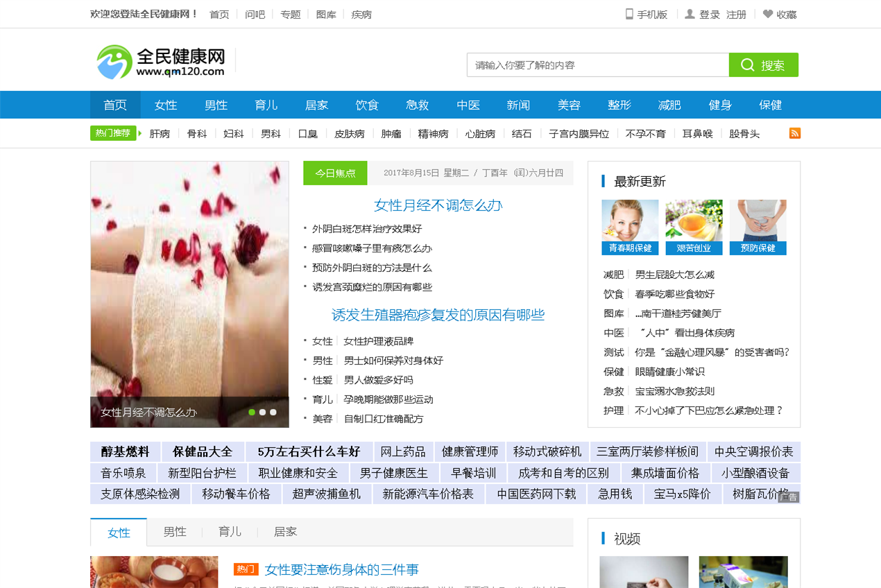This screenshot has height=588, width=881.
Task: Select the second carousel dot
Action: (x=262, y=412)
